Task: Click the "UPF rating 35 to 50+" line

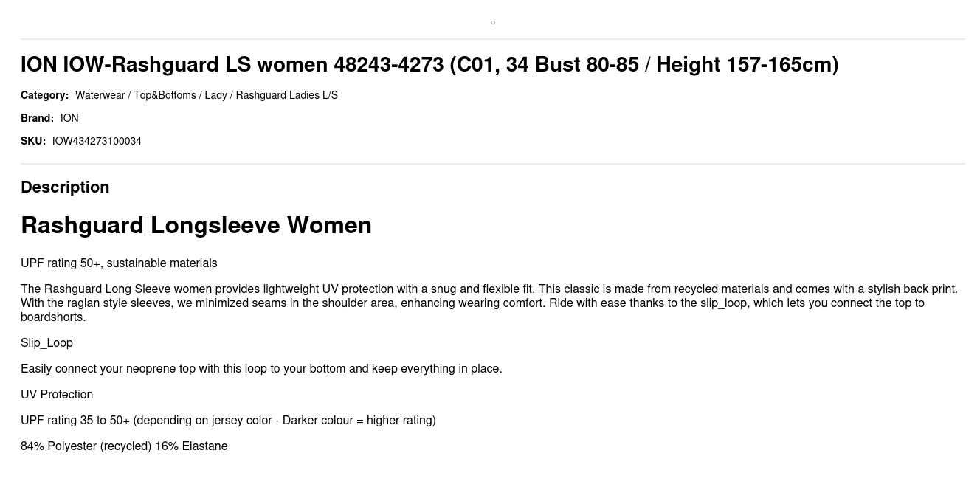Action: [228, 420]
